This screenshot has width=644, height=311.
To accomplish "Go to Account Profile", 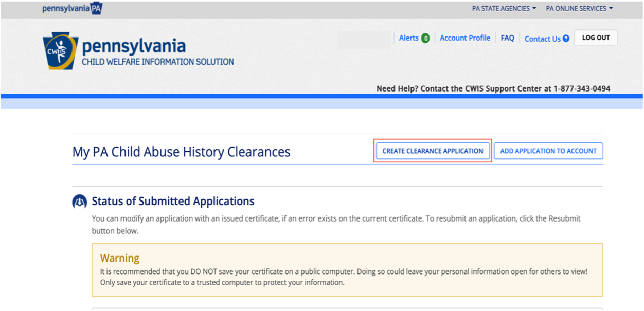I will [465, 38].
